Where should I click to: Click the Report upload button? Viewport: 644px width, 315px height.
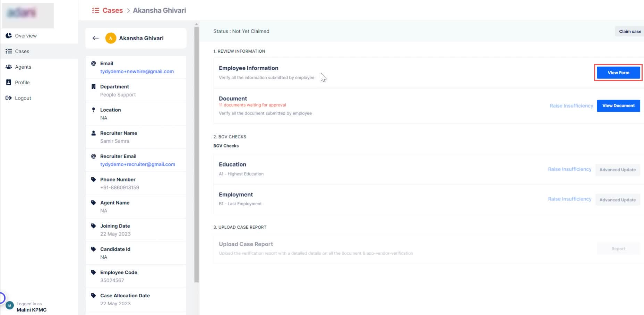click(618, 249)
